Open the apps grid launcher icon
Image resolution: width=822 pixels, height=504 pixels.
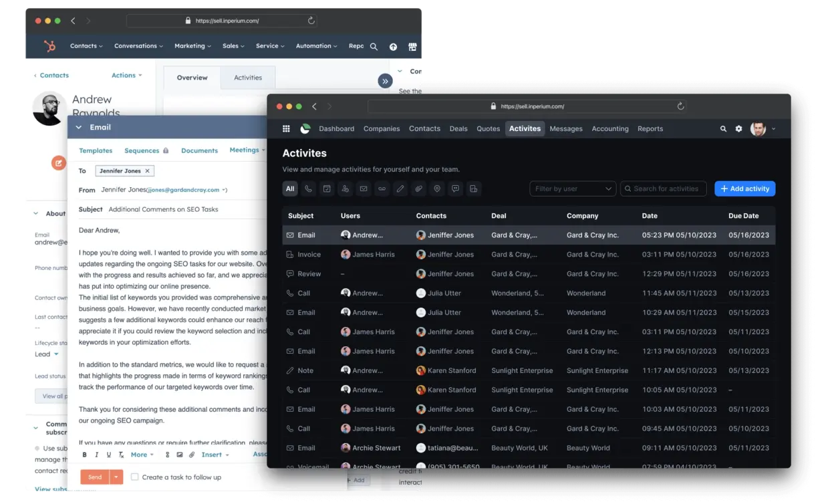(286, 129)
